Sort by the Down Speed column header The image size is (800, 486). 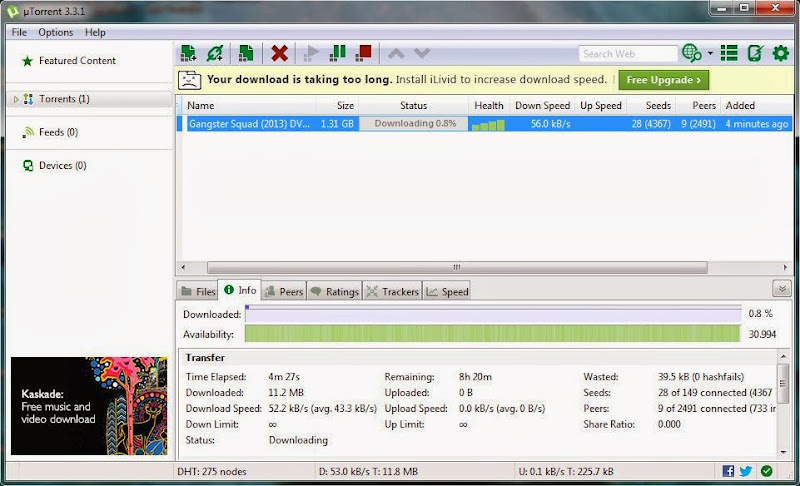pos(542,106)
